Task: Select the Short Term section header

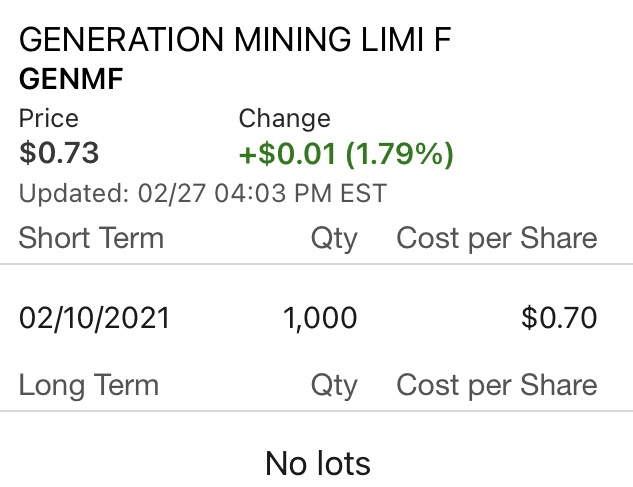Action: click(91, 238)
